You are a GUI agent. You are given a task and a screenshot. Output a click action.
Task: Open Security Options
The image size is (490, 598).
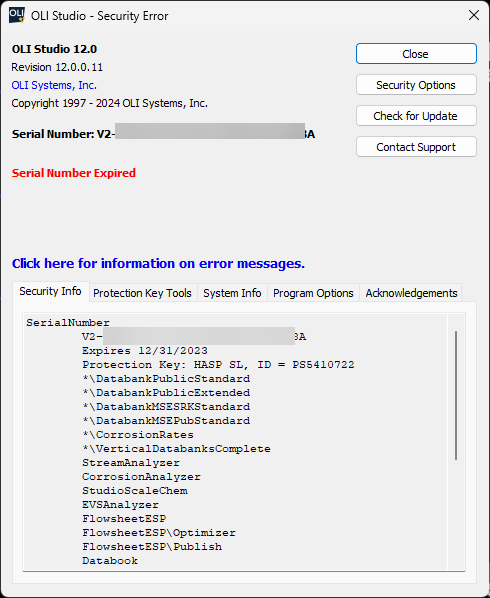tap(416, 85)
